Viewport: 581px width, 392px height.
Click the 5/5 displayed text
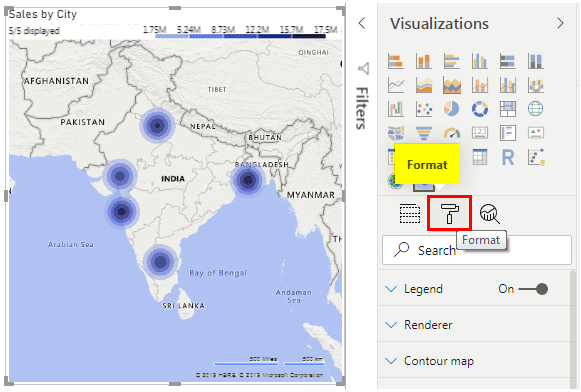click(34, 31)
